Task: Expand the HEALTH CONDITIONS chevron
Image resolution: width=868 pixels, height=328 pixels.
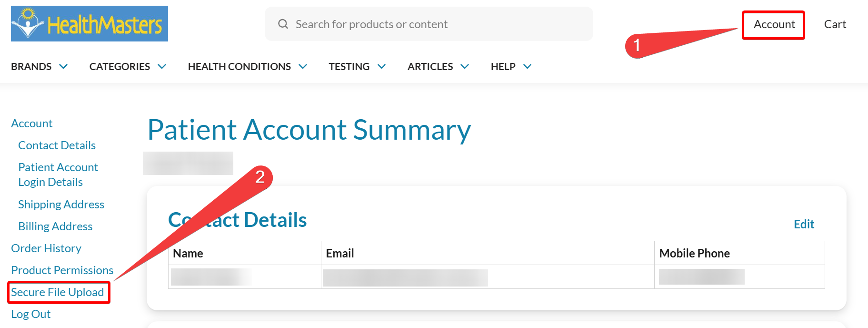Action: coord(303,66)
